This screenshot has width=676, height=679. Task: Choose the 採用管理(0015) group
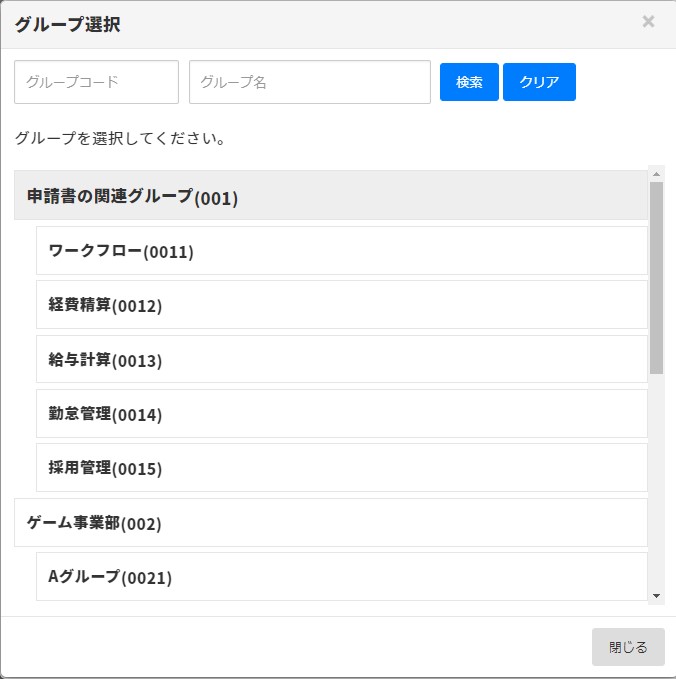[341, 467]
